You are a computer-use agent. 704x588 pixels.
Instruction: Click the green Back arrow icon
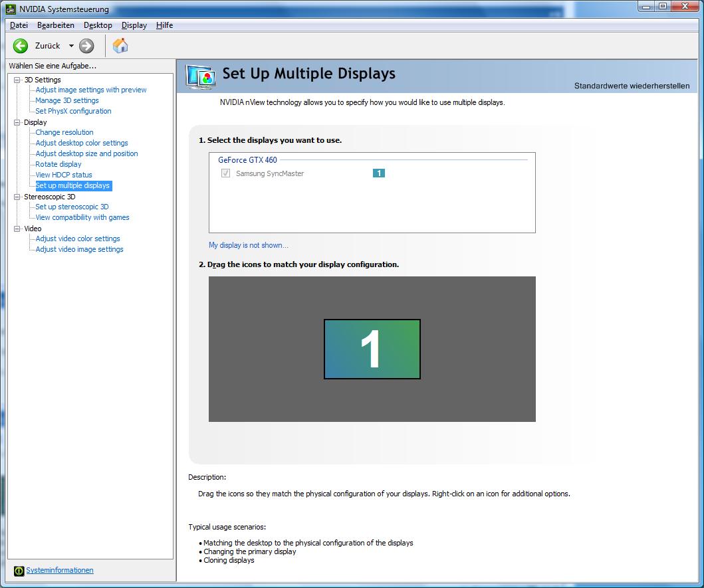coord(20,46)
